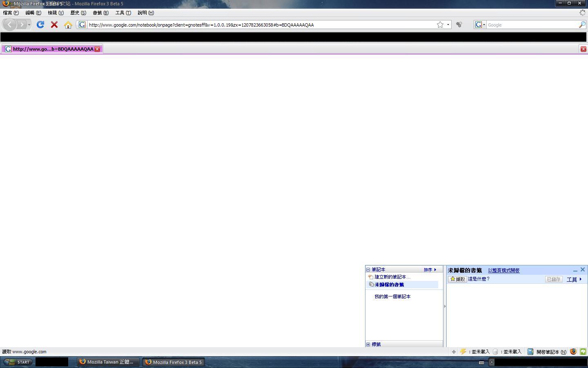Go to the Home page icon
This screenshot has width=588, height=368.
68,25
